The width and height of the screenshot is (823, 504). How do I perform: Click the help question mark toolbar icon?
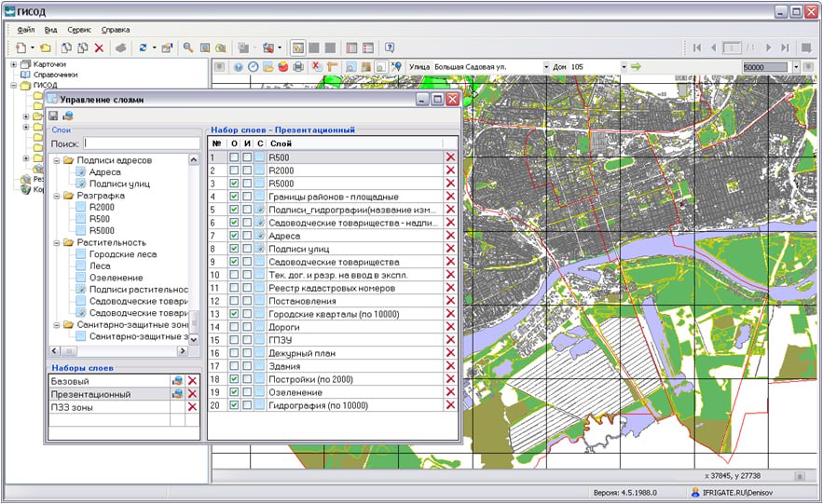390,48
